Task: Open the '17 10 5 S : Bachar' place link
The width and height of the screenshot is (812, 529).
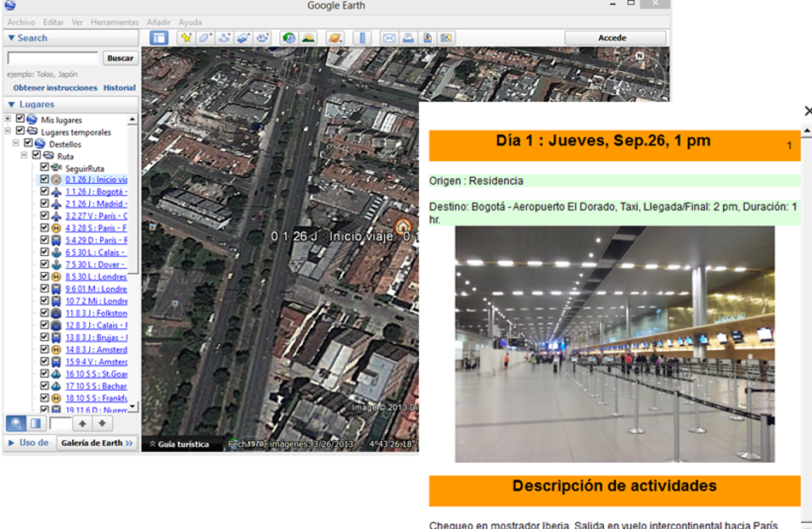Action: (x=97, y=386)
